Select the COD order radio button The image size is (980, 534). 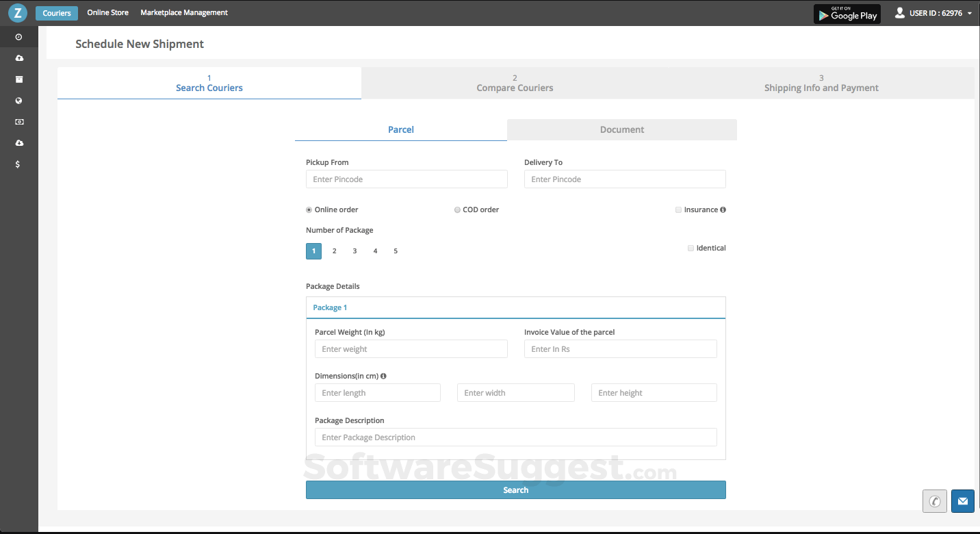(x=457, y=210)
